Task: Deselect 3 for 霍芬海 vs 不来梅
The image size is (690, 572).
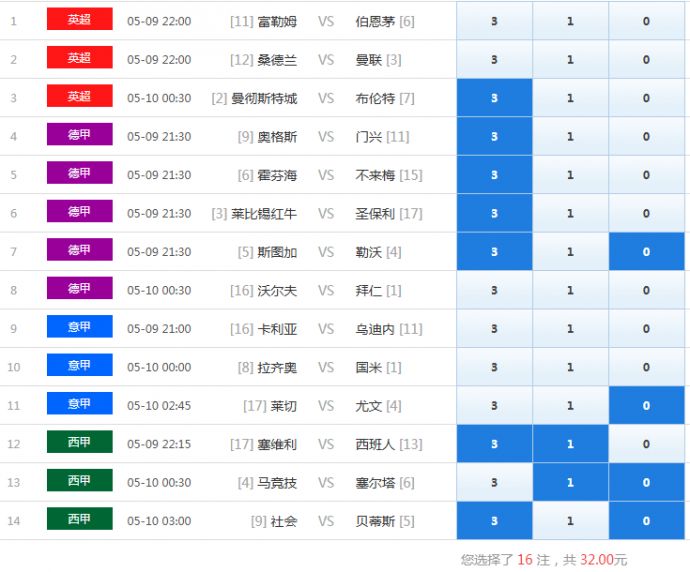Action: pyautogui.click(x=494, y=175)
